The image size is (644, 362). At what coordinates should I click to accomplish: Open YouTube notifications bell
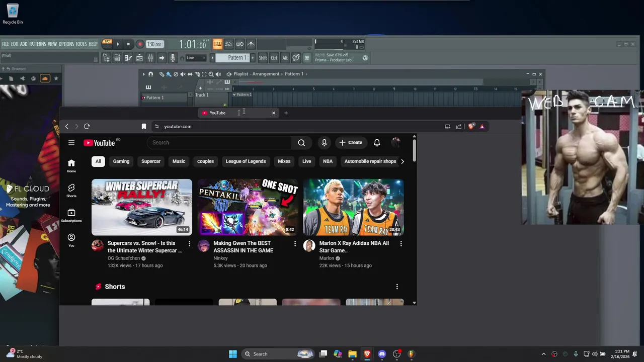coord(377,143)
